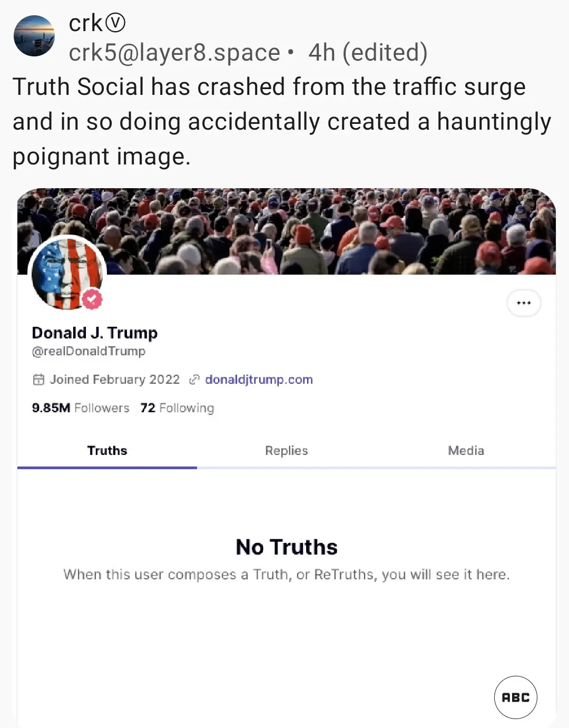Select the @realDonaldTrump handle text
Image resolution: width=569 pixels, height=728 pixels.
click(x=89, y=351)
